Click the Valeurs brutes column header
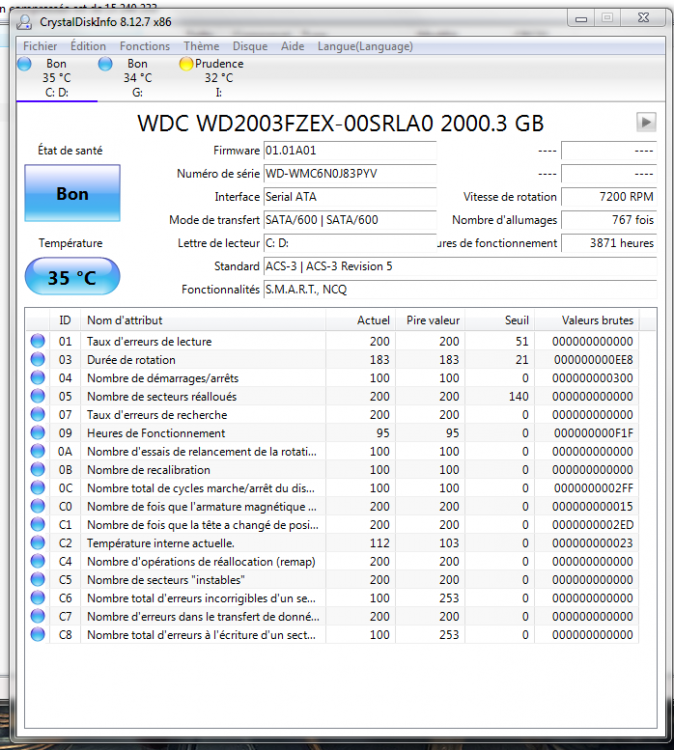The image size is (674, 750). (x=587, y=320)
